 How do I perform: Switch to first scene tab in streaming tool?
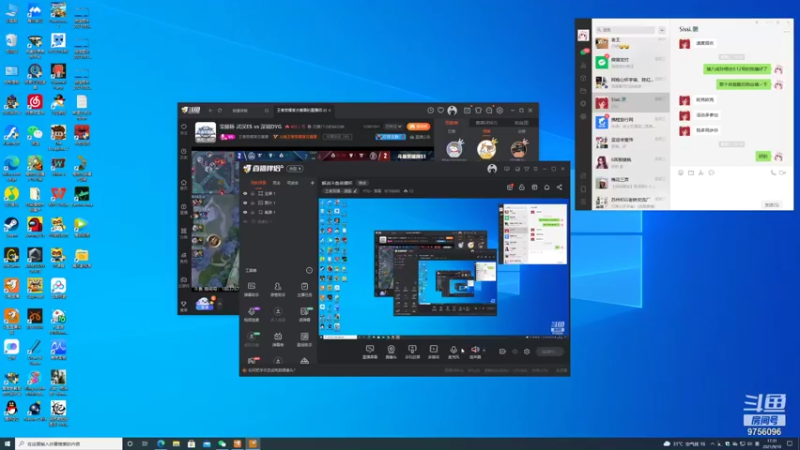pos(259,183)
